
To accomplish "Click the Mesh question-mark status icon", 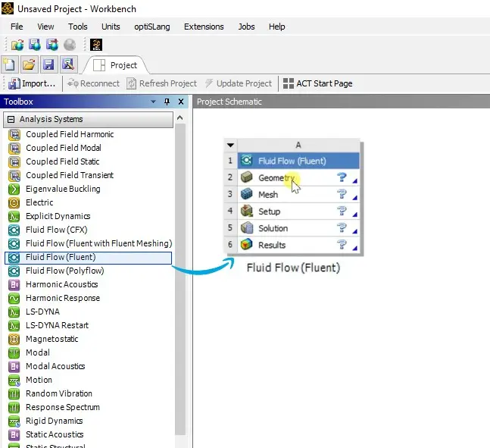I will point(342,194).
